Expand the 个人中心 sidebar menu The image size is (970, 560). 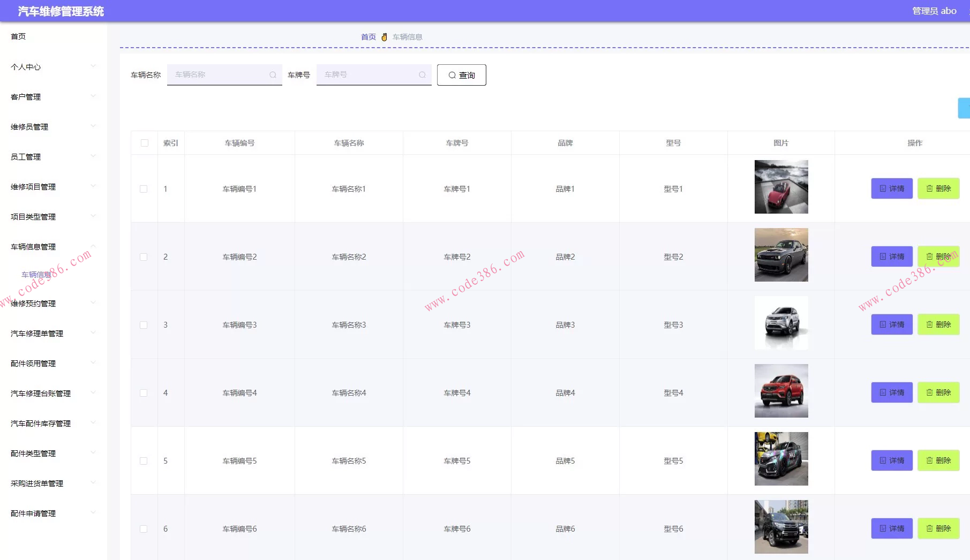point(52,67)
